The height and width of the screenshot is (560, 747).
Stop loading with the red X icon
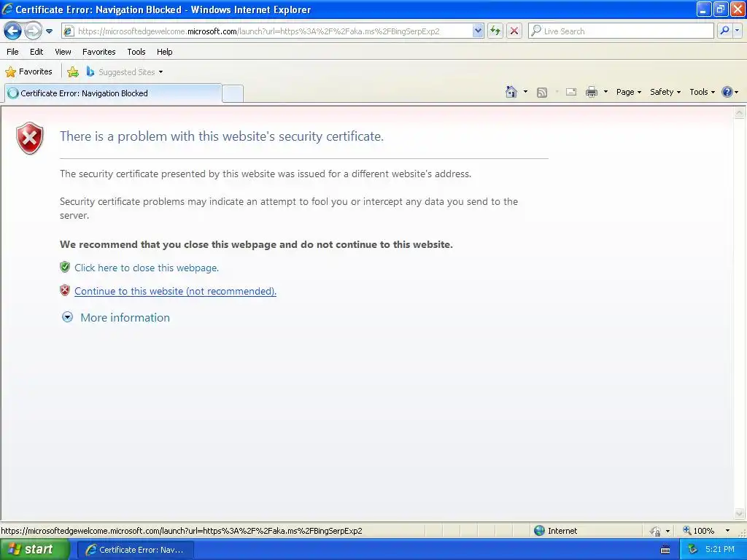[514, 31]
